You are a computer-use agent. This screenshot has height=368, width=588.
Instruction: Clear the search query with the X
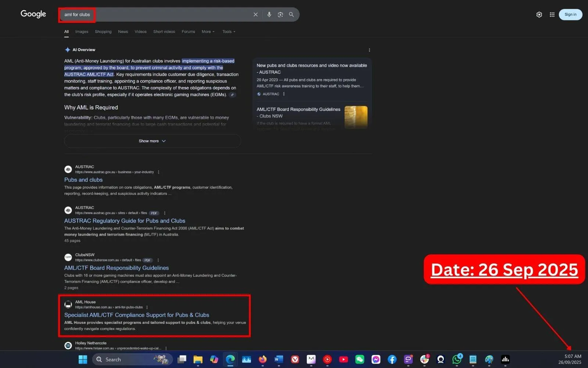pyautogui.click(x=255, y=14)
